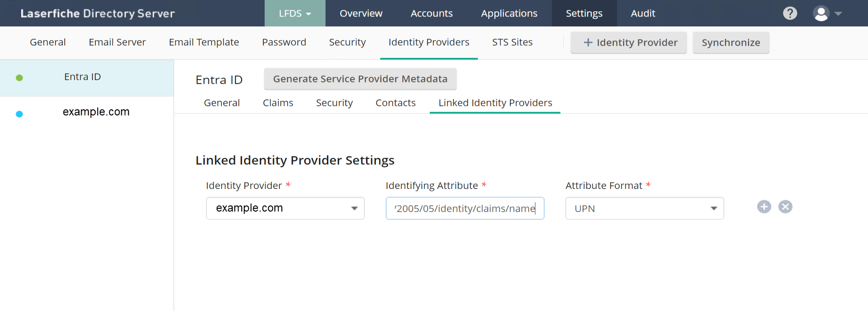Open the Settings top menu
The width and height of the screenshot is (868, 311).
[584, 13]
